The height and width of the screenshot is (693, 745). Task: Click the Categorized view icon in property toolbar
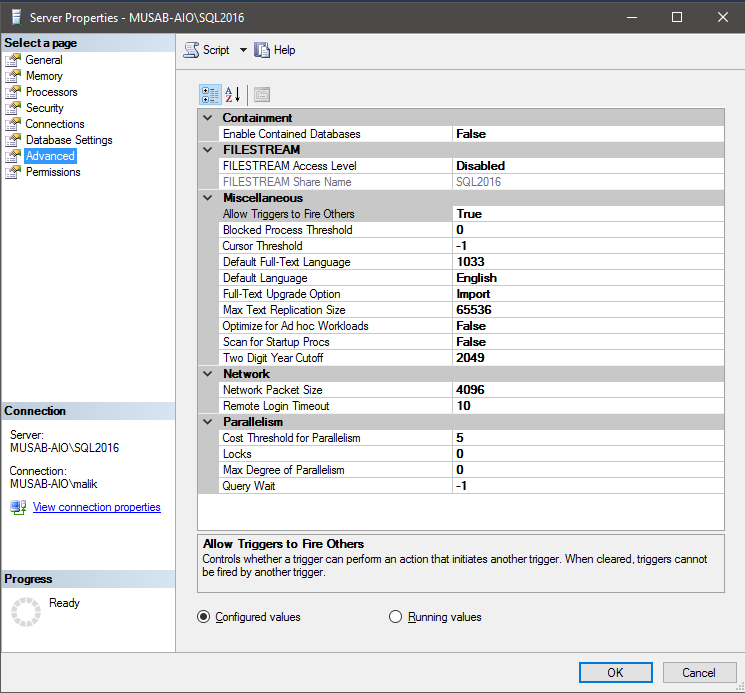coord(210,95)
